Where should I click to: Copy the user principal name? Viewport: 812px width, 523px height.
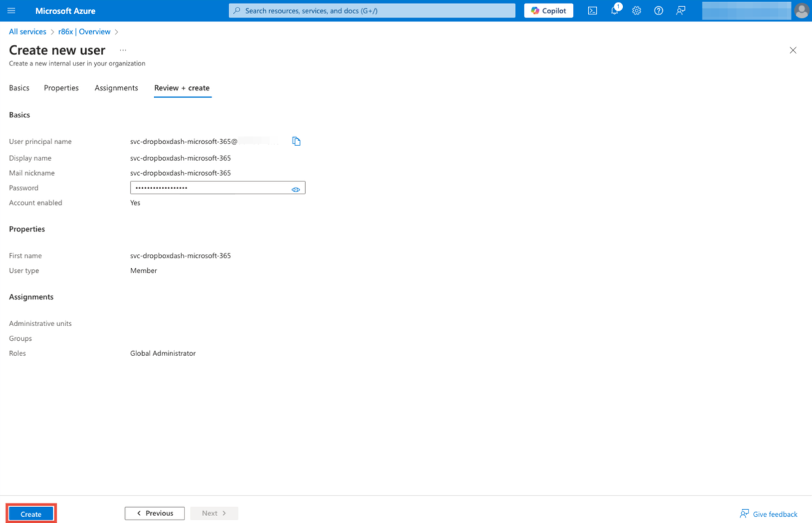[x=296, y=141]
